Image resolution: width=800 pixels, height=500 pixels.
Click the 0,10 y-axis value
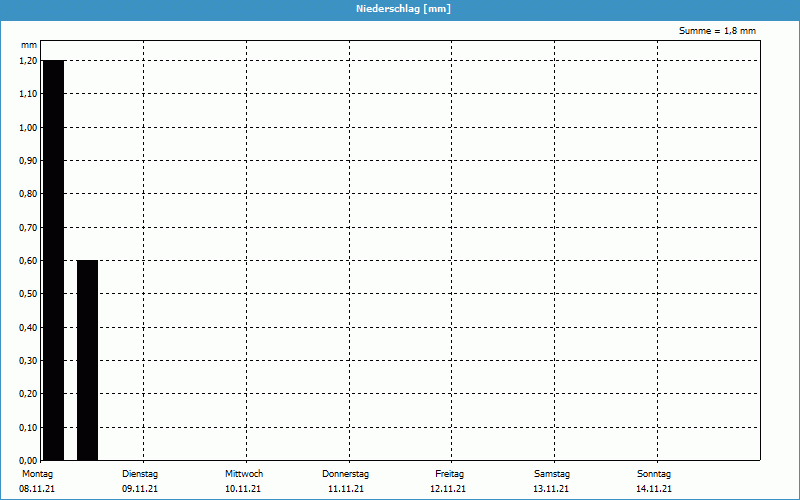pos(28,428)
